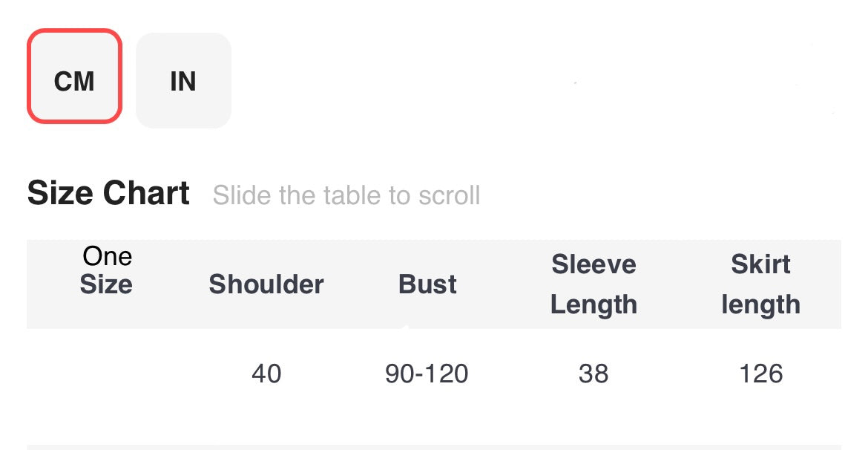Click the bust range 90-120
Viewport: 868px width, 450px height.
pyautogui.click(x=427, y=374)
